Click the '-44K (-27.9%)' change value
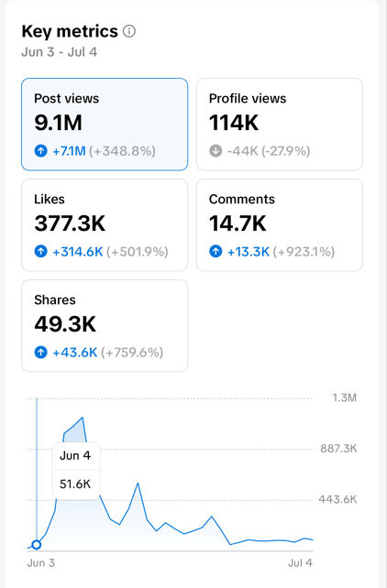The height and width of the screenshot is (588, 387). click(269, 151)
